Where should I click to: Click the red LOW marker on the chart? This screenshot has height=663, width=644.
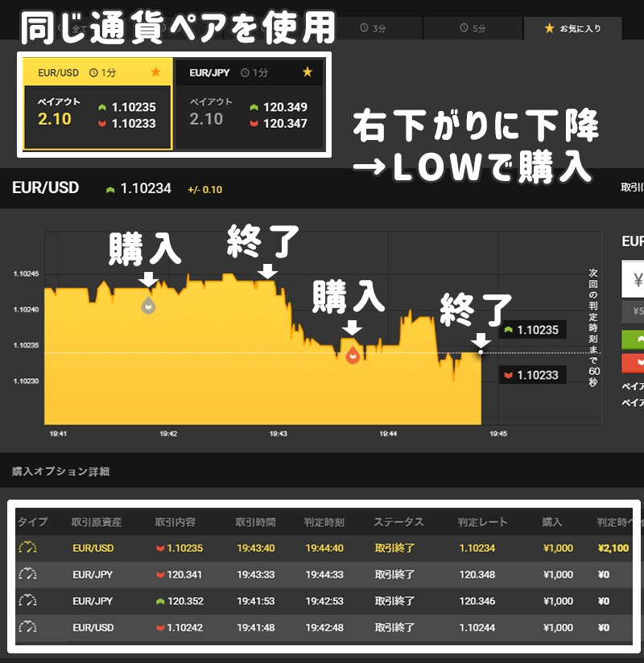click(353, 356)
